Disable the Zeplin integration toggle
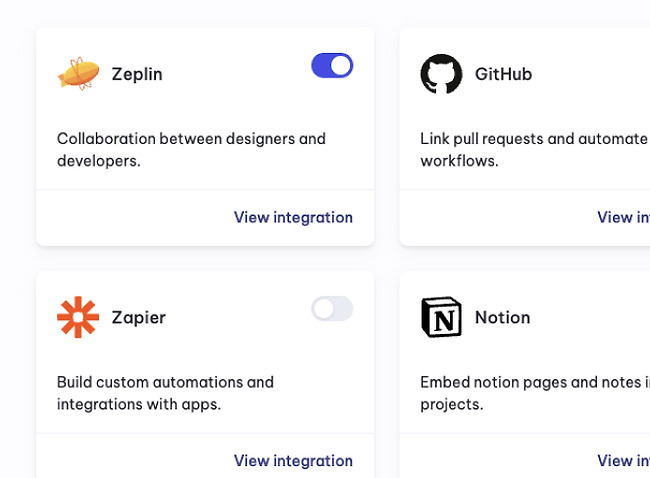This screenshot has height=478, width=650. [332, 66]
